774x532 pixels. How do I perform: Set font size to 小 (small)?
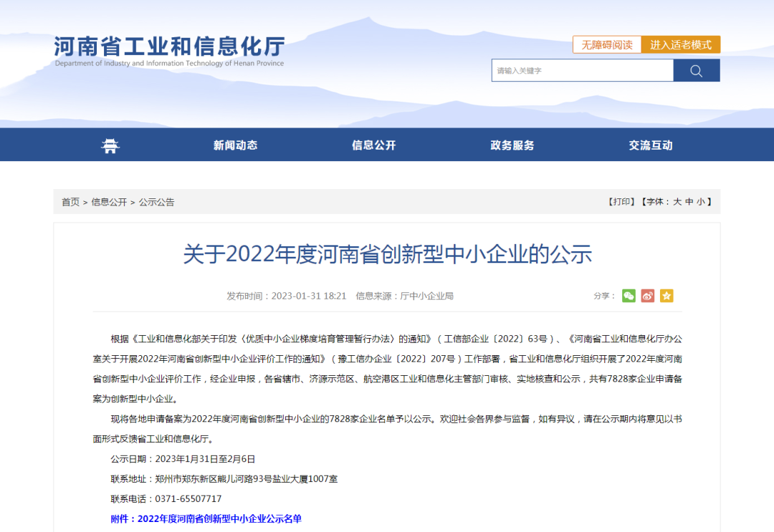(700, 202)
